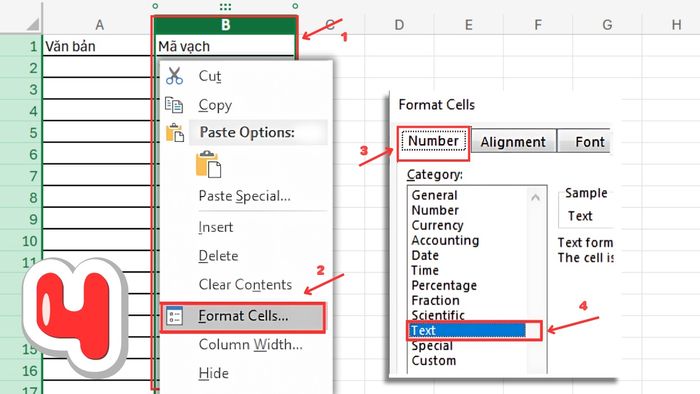Click the Format Cells list icon
The height and width of the screenshot is (394, 700).
(x=174, y=316)
